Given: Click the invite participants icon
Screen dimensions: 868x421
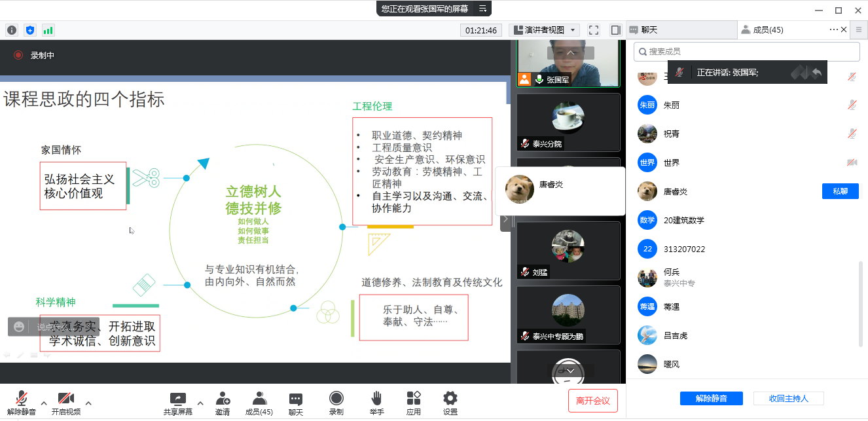Looking at the screenshot, I should coord(223,403).
